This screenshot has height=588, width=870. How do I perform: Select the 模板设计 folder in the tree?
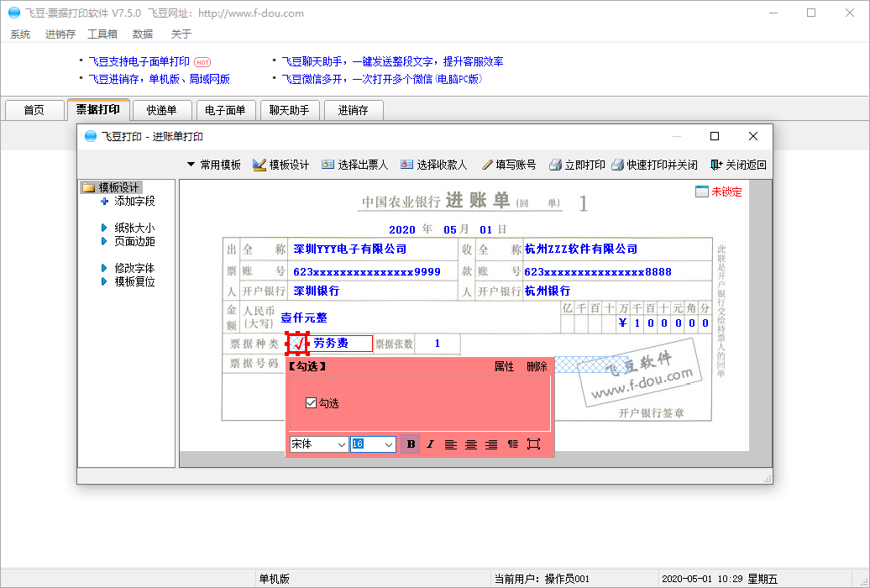click(x=112, y=187)
